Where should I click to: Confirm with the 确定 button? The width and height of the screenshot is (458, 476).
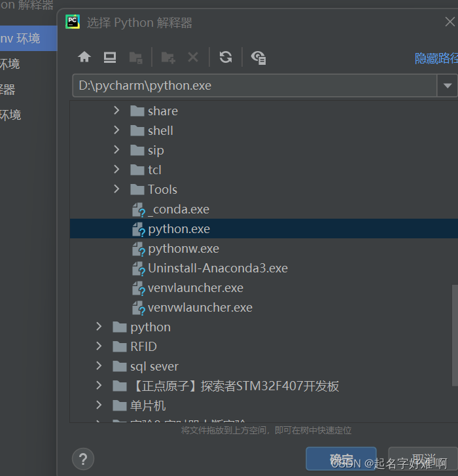click(x=342, y=458)
